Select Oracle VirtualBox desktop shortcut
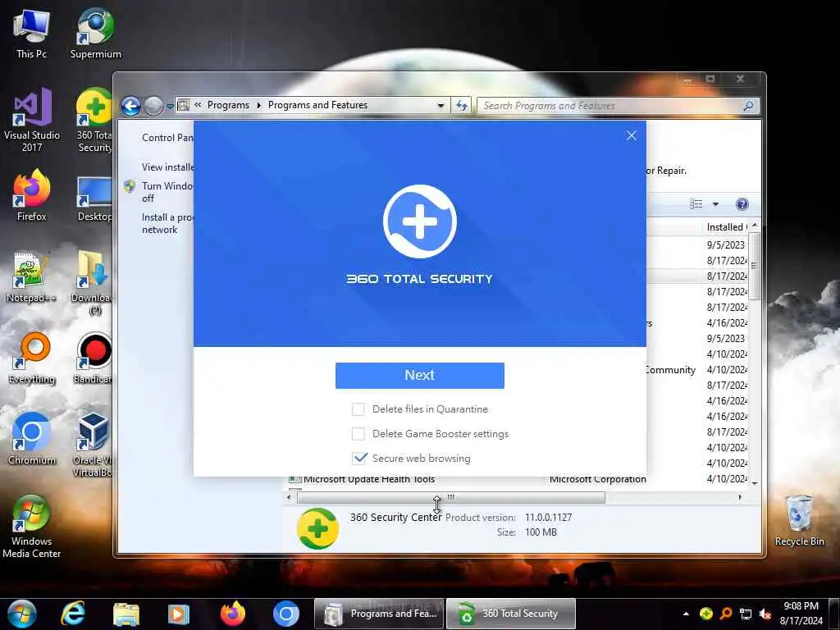 (93, 445)
